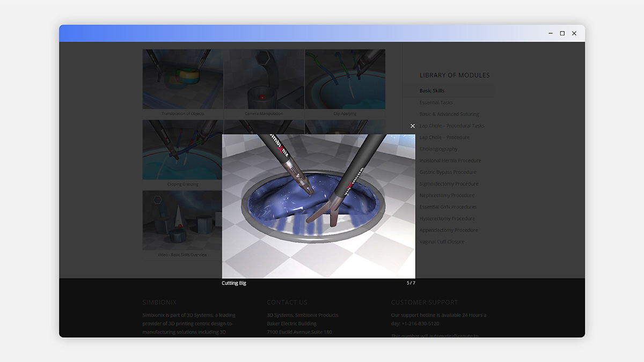644x362 pixels.
Task: Select the Sigmoidectomy Procedure module
Action: click(449, 183)
